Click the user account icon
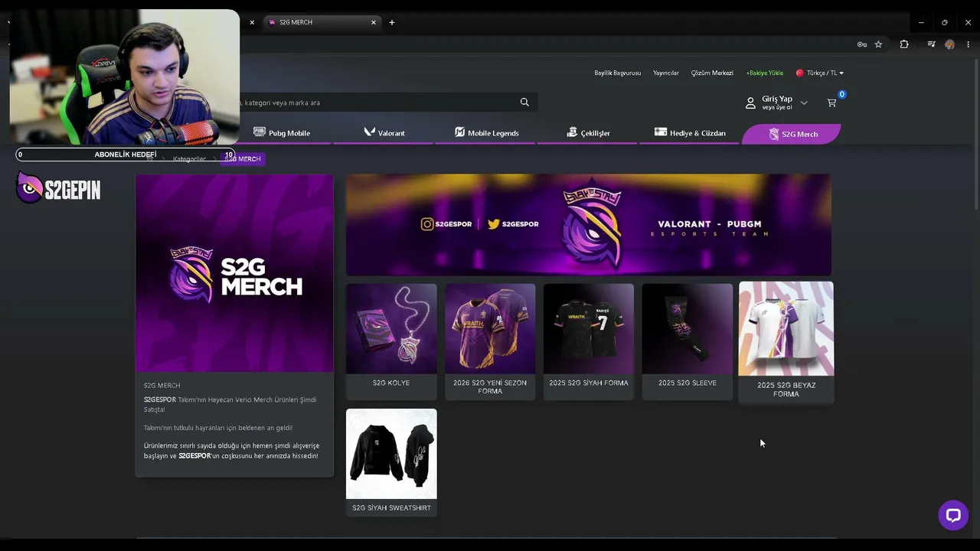Image resolution: width=980 pixels, height=551 pixels. tap(750, 103)
